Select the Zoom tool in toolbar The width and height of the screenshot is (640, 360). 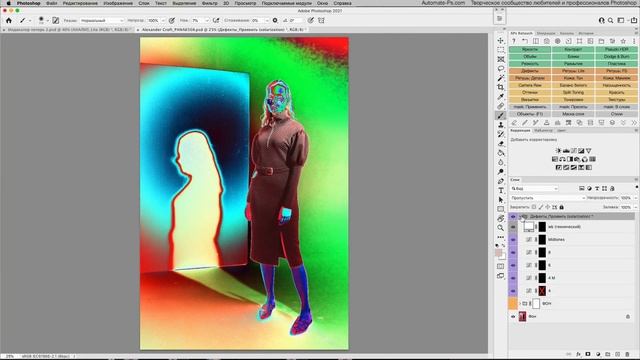coord(500,228)
